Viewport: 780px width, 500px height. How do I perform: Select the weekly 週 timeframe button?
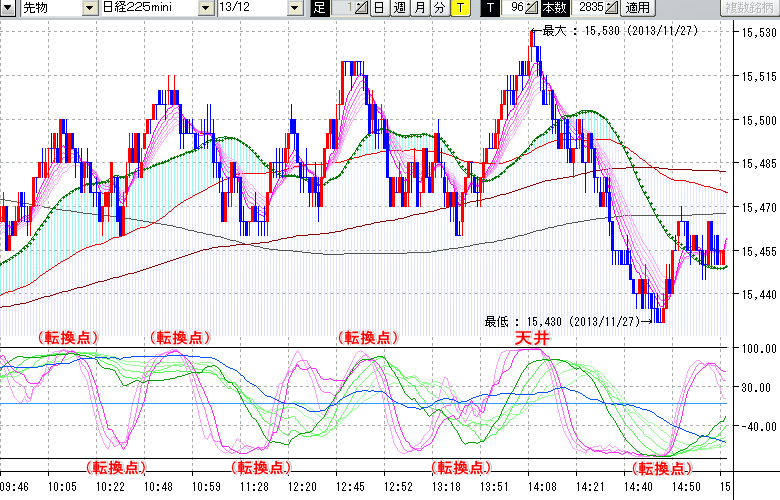click(x=399, y=8)
